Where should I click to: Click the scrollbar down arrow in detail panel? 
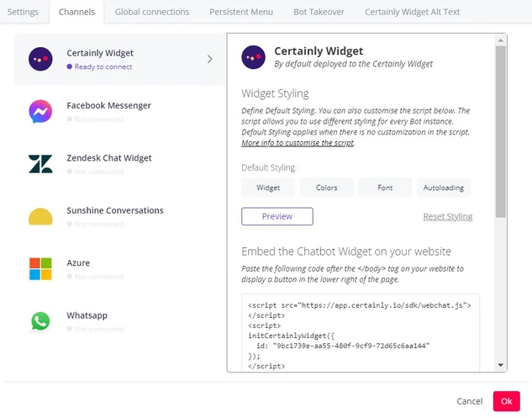(500, 365)
